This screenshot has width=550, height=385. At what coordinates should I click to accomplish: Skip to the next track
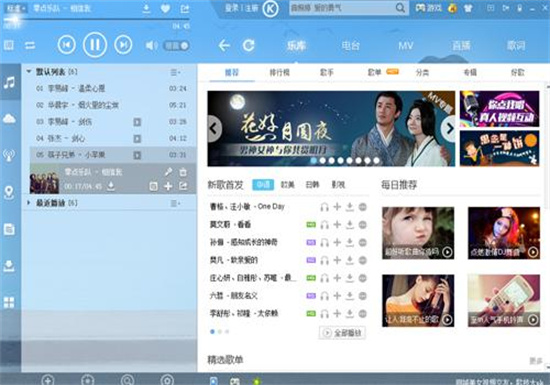(x=123, y=45)
